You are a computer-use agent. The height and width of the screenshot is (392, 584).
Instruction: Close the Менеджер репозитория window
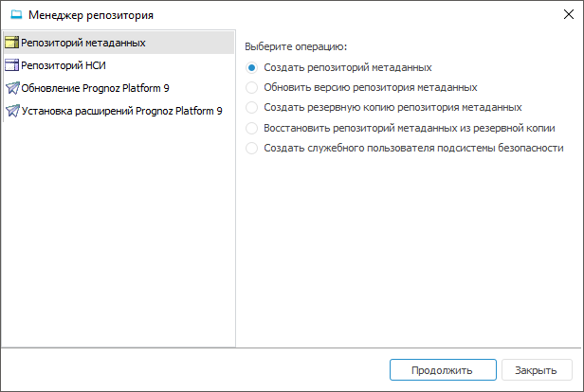pos(565,16)
